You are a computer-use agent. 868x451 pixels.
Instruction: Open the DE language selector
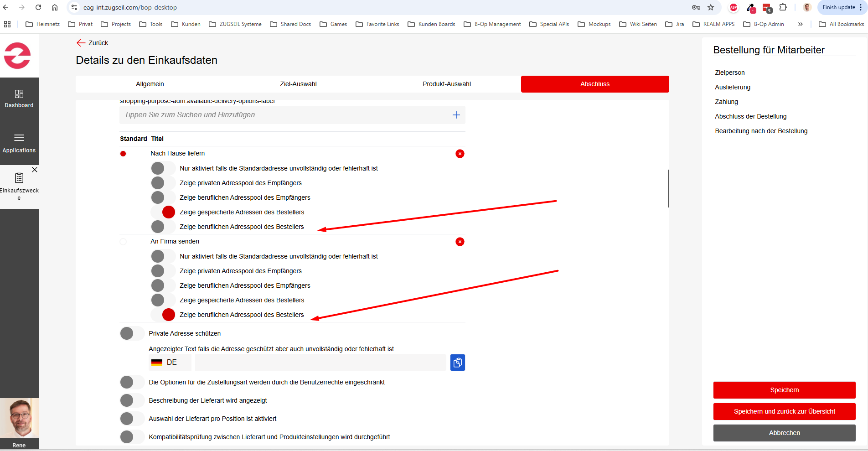click(x=170, y=363)
